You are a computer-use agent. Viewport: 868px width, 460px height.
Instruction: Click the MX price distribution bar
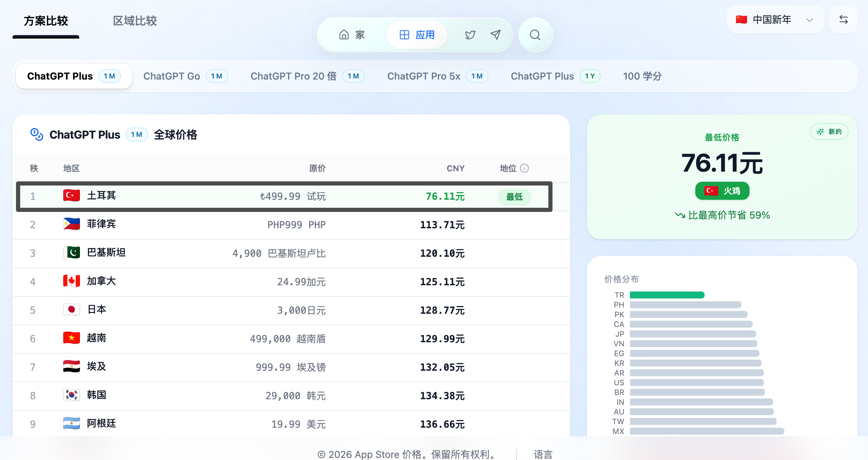point(707,431)
